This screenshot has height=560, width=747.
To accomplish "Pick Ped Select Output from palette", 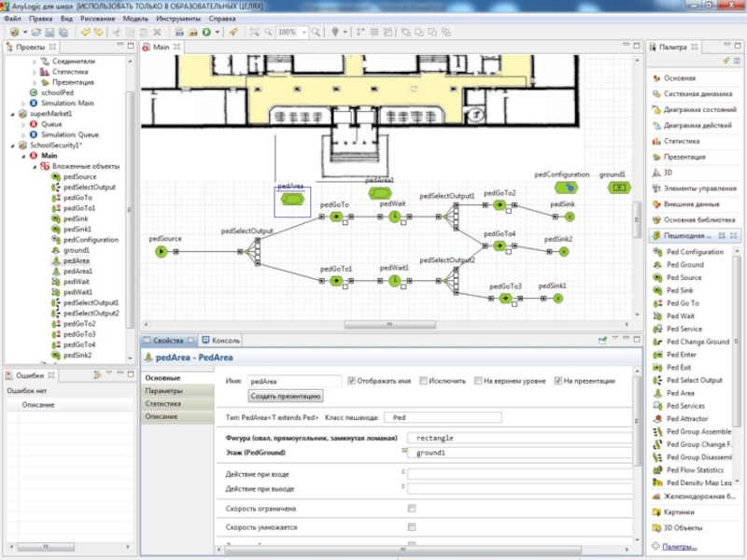I will click(694, 380).
